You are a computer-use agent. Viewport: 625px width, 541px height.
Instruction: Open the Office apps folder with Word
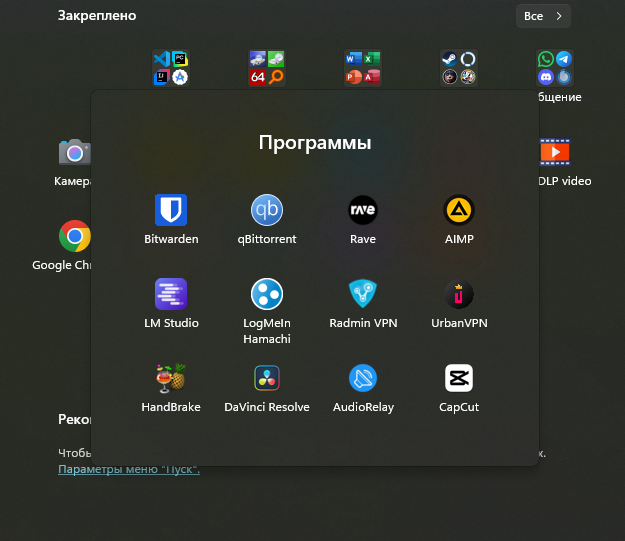tap(363, 68)
